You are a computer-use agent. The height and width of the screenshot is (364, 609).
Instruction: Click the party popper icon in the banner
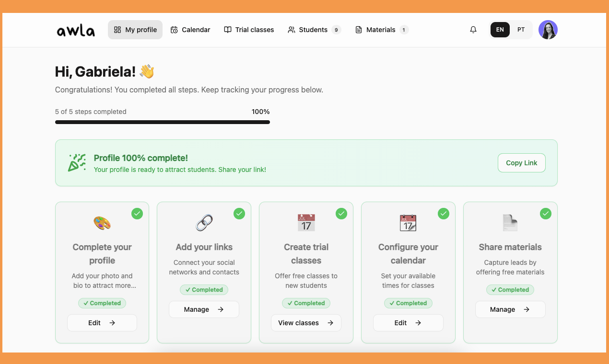(76, 162)
